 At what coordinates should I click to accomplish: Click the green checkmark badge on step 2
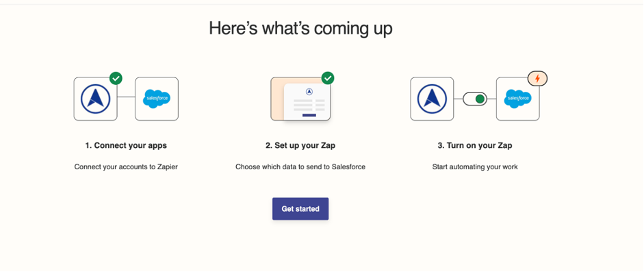tap(328, 78)
